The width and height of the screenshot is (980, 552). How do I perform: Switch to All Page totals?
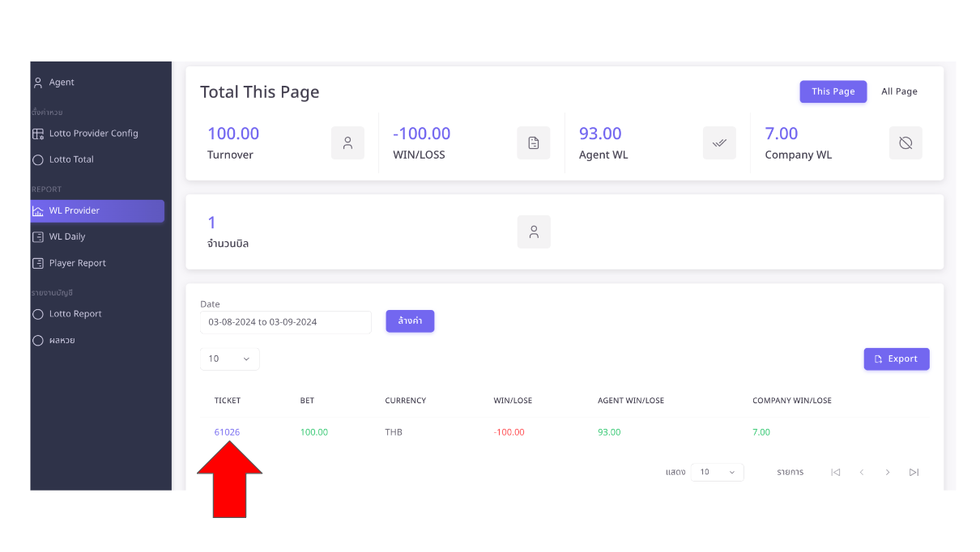[899, 91]
